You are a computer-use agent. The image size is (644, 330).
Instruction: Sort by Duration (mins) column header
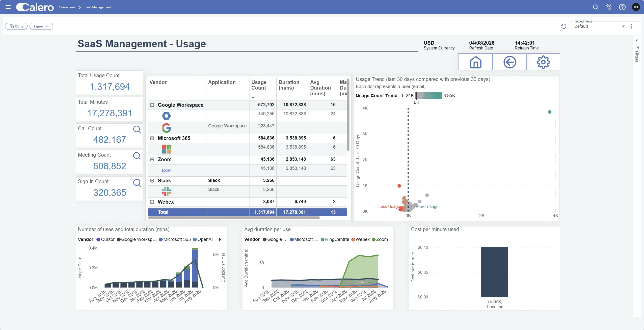point(289,85)
